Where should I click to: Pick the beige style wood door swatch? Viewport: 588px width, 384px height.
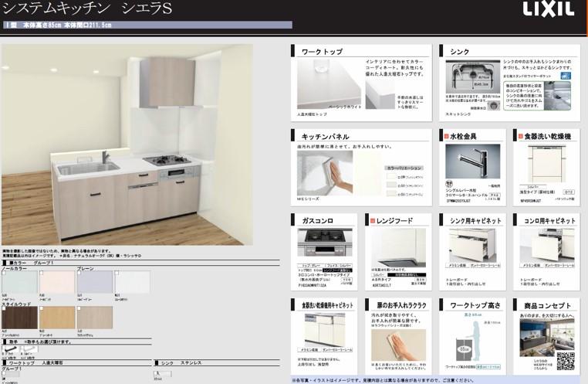(x=95, y=318)
